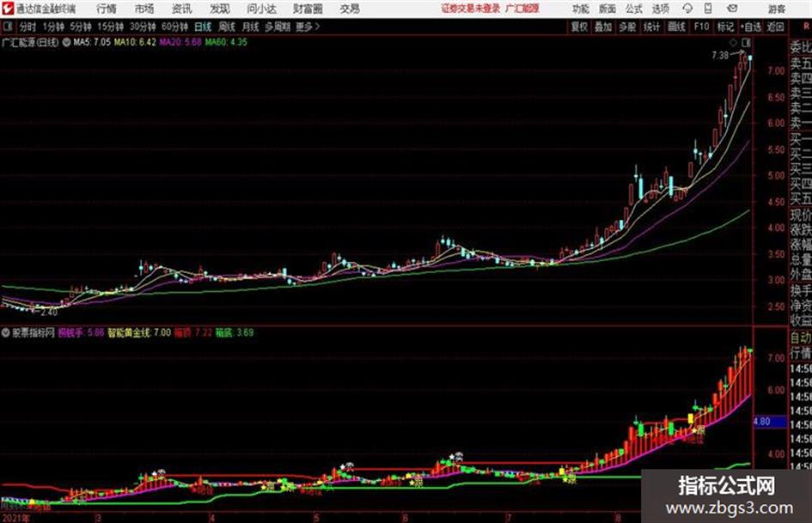Click the Tongdaxin red logo icon
The height and width of the screenshot is (523, 812).
click(x=7, y=9)
